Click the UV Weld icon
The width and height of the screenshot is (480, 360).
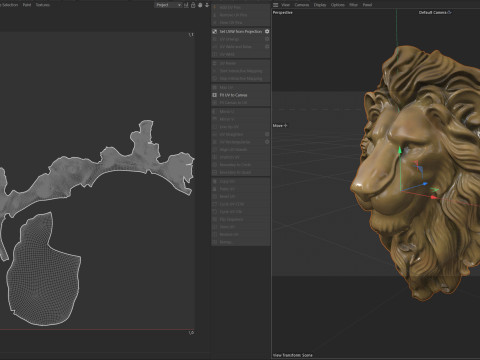point(215,54)
